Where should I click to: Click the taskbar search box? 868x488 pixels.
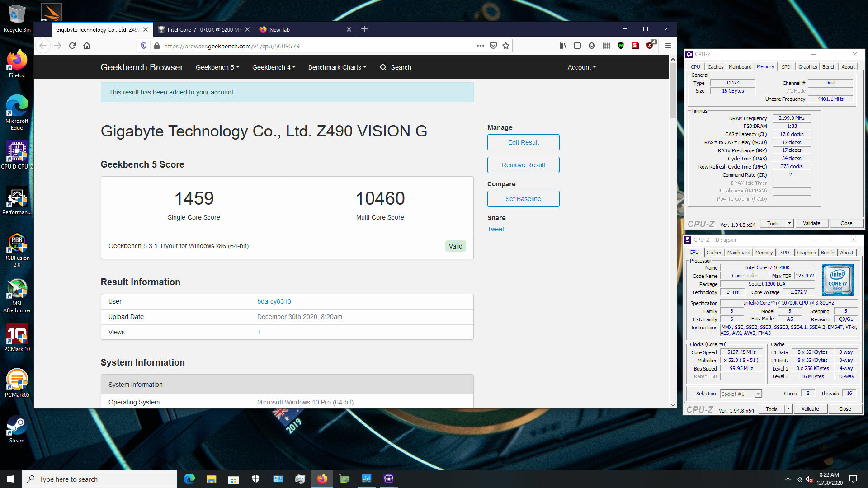pos(99,479)
